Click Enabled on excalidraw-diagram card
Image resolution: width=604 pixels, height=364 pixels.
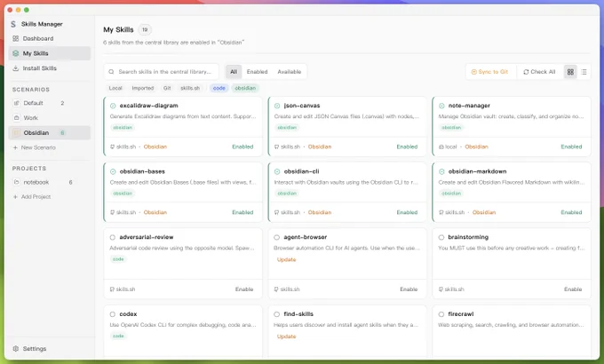click(x=242, y=146)
